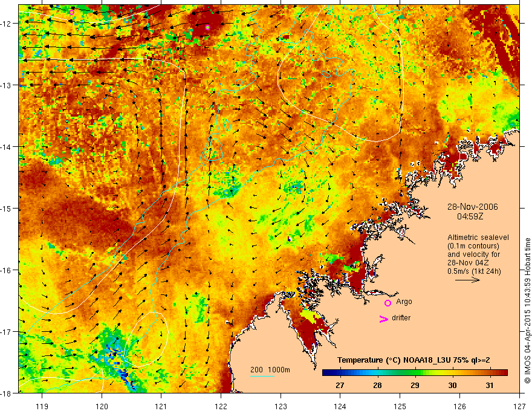The width and height of the screenshot is (532, 411).
Task: Click the color bar tick label 28
Action: (x=377, y=385)
